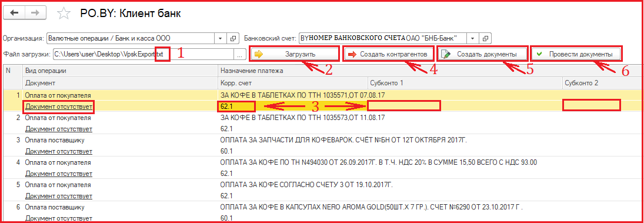
Task: Click Создать документы button
Action: (483, 54)
